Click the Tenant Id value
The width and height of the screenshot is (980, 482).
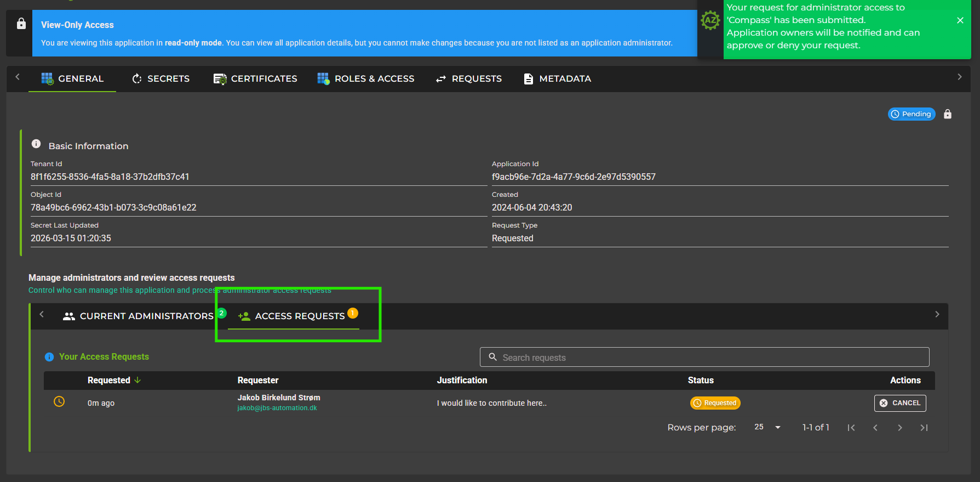pyautogui.click(x=110, y=177)
